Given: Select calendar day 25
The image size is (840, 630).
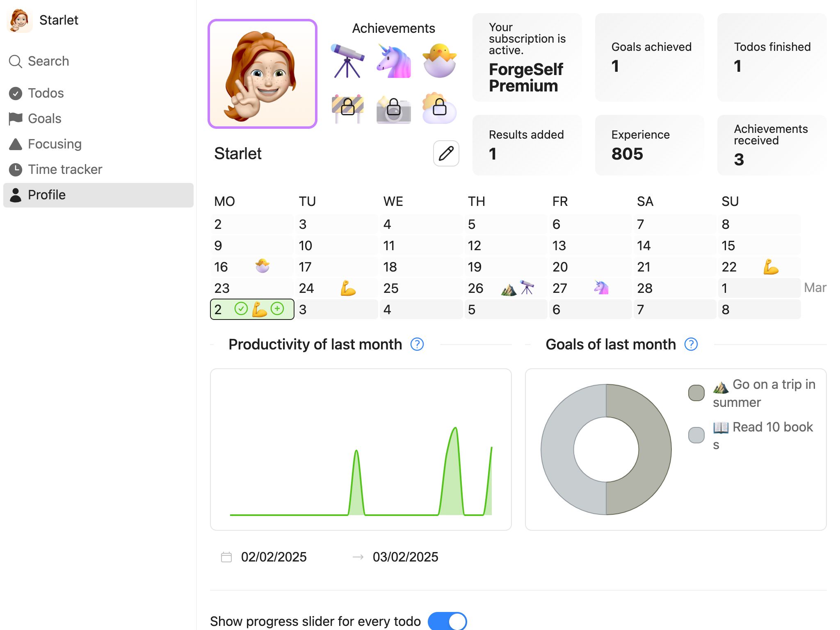Looking at the screenshot, I should point(421,288).
